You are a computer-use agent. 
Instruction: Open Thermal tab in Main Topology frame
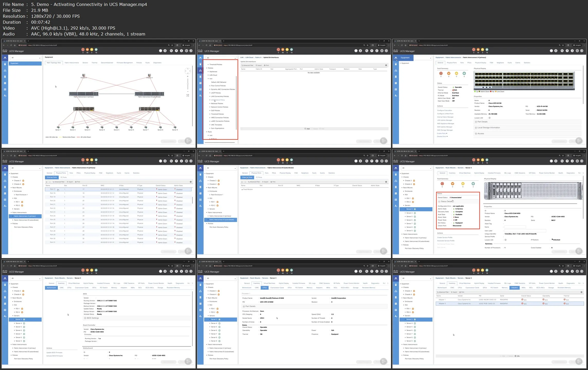[x=94, y=63]
